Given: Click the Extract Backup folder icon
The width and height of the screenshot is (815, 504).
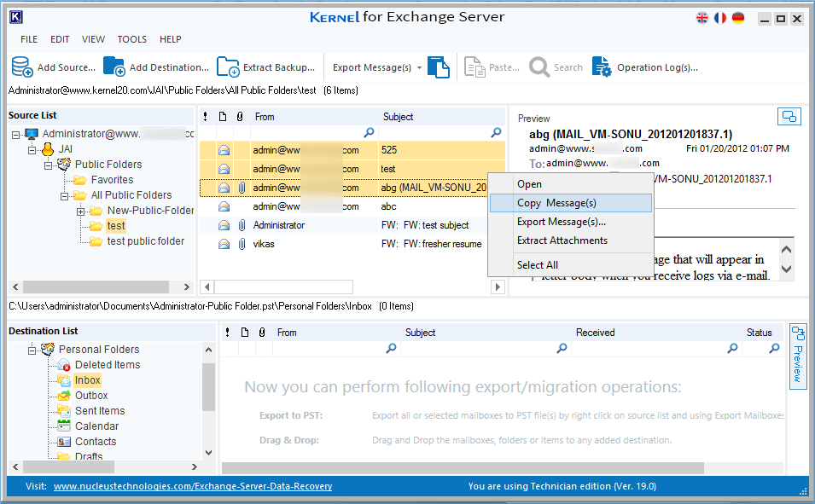Looking at the screenshot, I should click(x=228, y=67).
